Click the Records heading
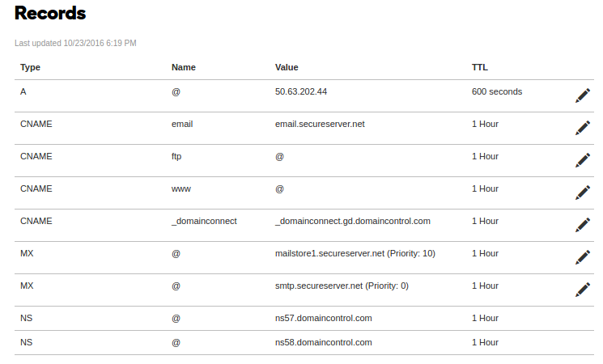The width and height of the screenshot is (603, 364). click(x=50, y=13)
